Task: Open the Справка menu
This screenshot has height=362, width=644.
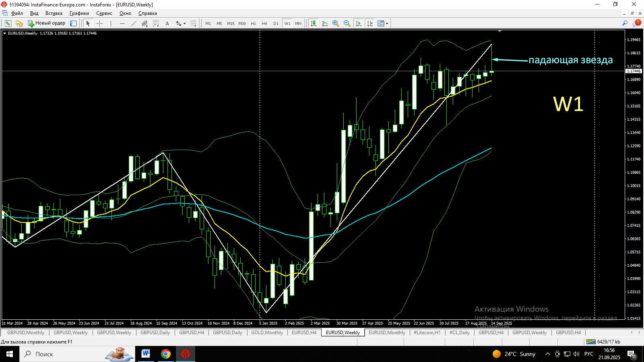Action: [148, 13]
